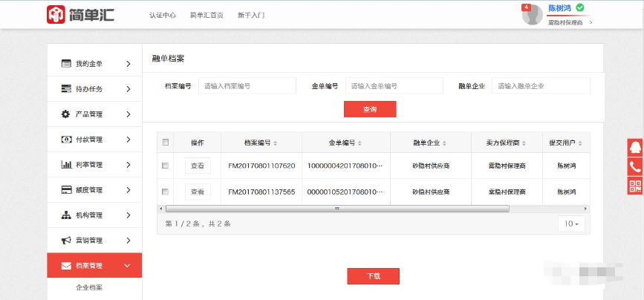Open the user role arrow next to 保理商
The width and height of the screenshot is (644, 300).
591,22
